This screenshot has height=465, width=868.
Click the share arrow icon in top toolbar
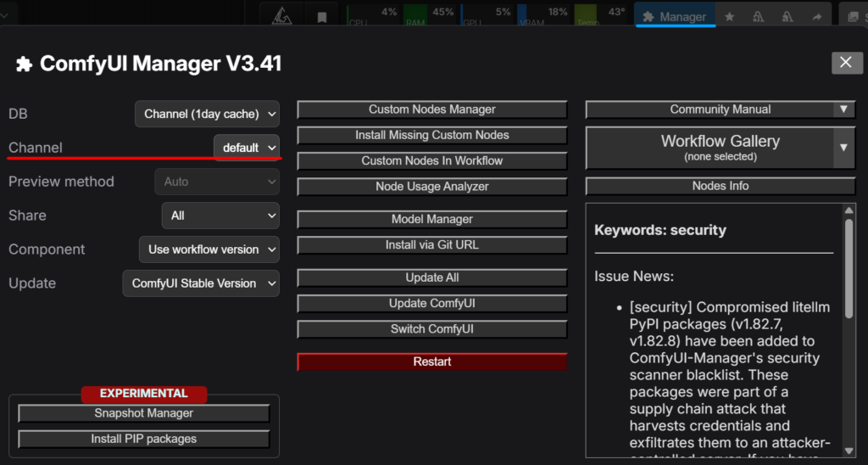[817, 17]
